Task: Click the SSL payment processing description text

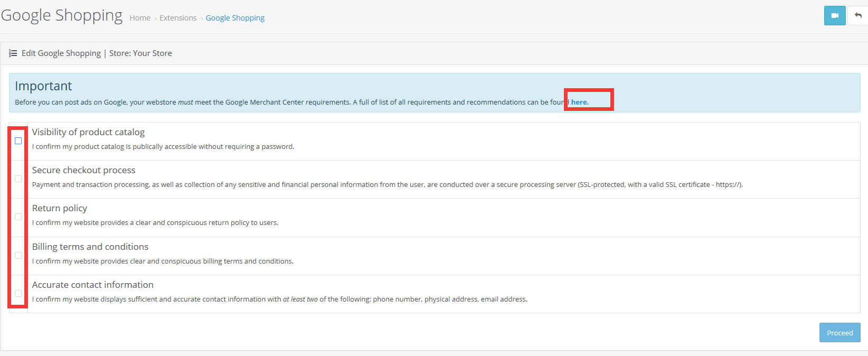Action: [x=388, y=185]
